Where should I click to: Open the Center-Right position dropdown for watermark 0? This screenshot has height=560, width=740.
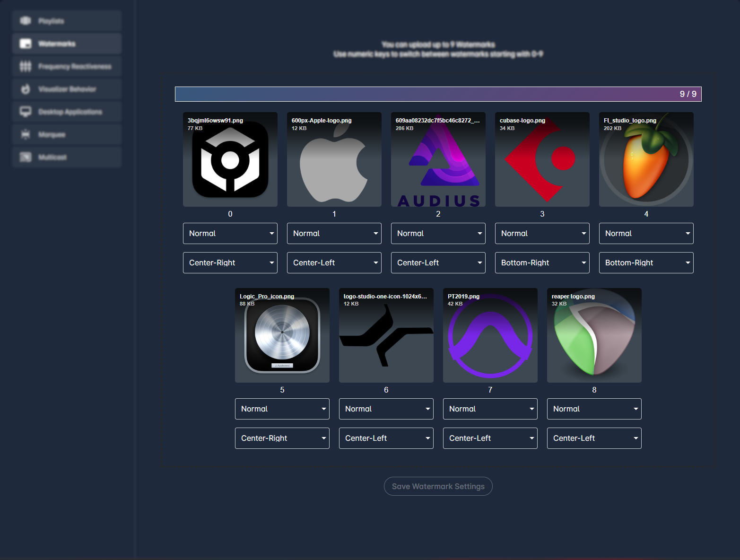[x=230, y=262]
